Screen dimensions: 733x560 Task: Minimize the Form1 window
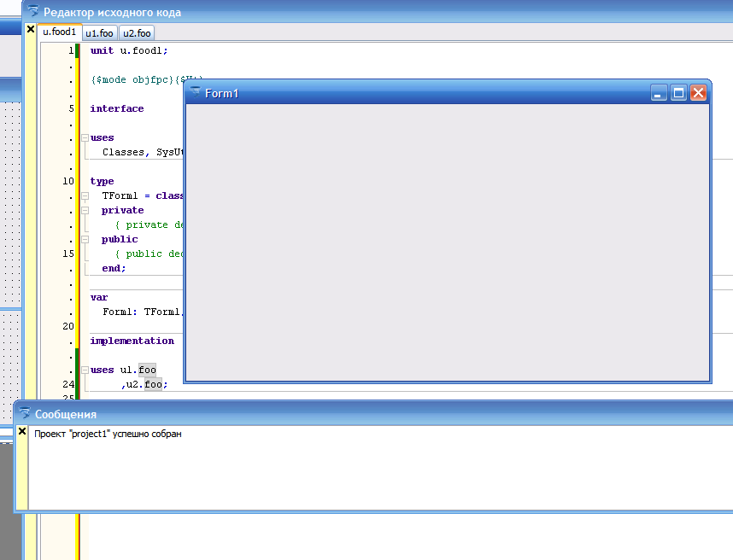659,93
